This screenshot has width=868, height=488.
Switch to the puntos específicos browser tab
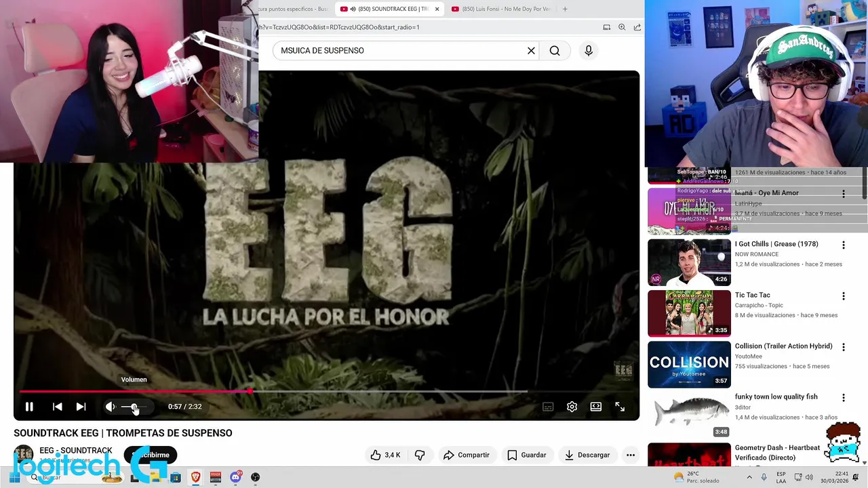(x=292, y=9)
